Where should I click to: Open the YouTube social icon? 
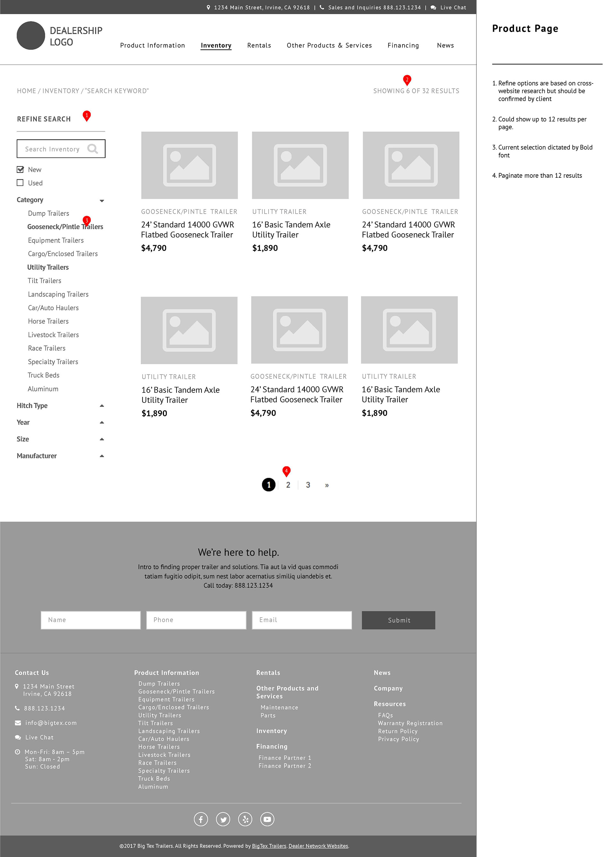coord(267,819)
